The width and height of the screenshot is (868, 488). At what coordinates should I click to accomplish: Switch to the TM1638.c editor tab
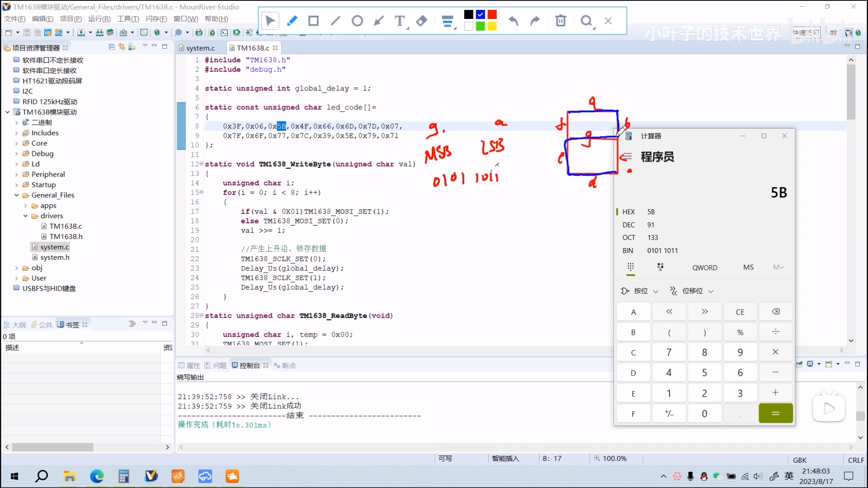[250, 47]
